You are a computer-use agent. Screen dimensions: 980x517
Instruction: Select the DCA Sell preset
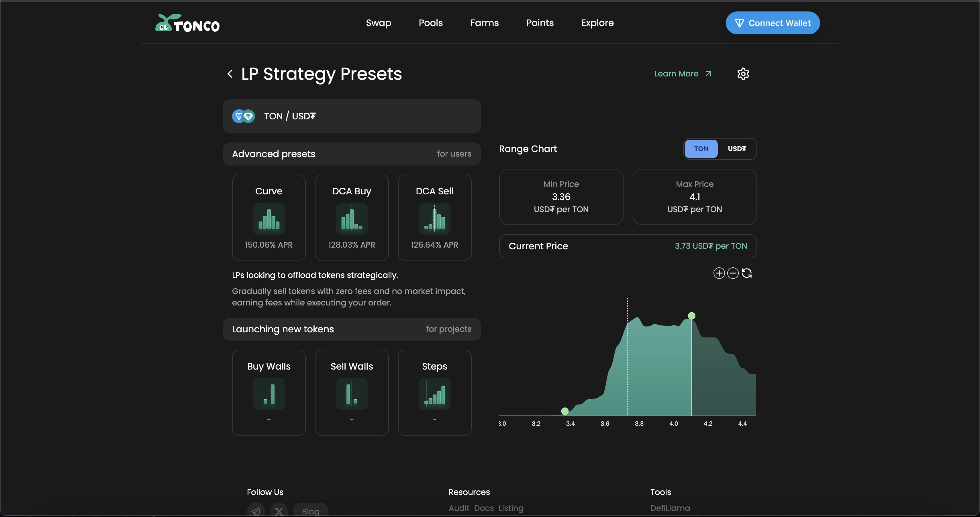click(x=434, y=218)
